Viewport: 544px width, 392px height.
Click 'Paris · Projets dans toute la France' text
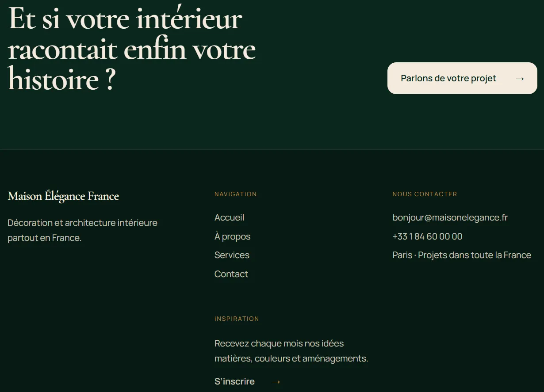pyautogui.click(x=462, y=255)
